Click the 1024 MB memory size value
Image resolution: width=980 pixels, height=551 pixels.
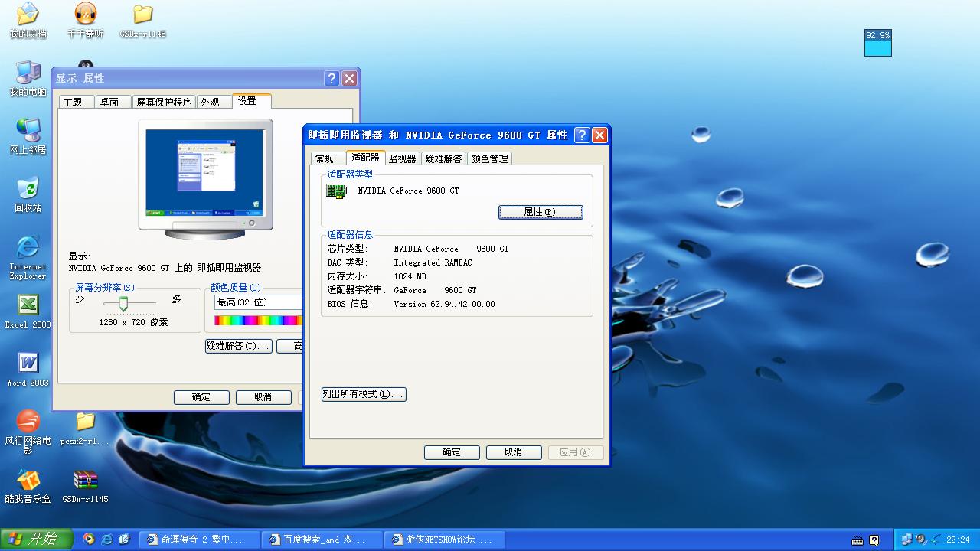pyautogui.click(x=410, y=276)
